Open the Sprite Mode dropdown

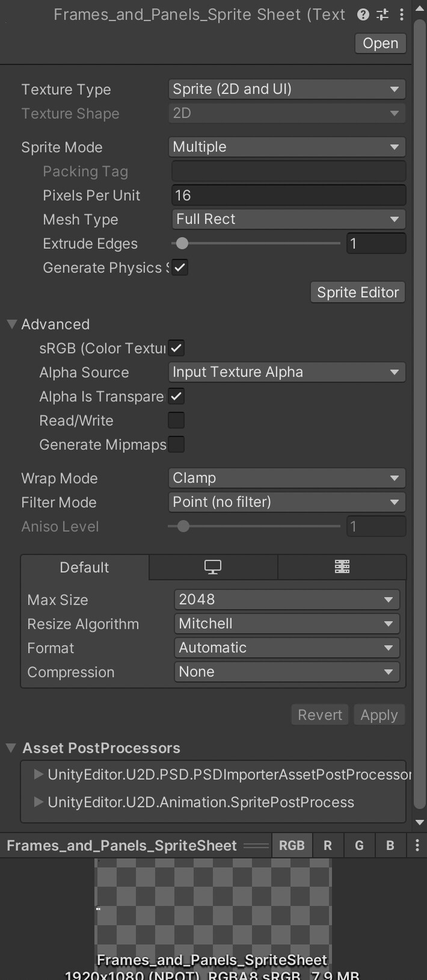287,146
